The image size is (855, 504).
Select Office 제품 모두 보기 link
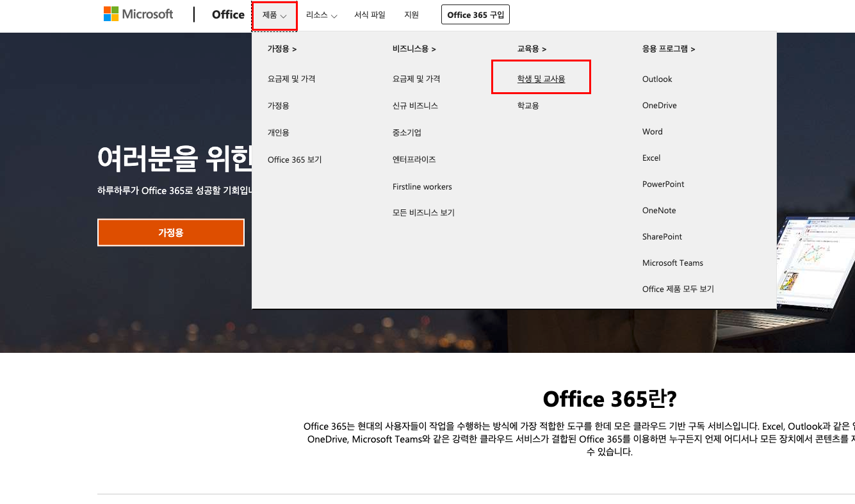pos(678,289)
